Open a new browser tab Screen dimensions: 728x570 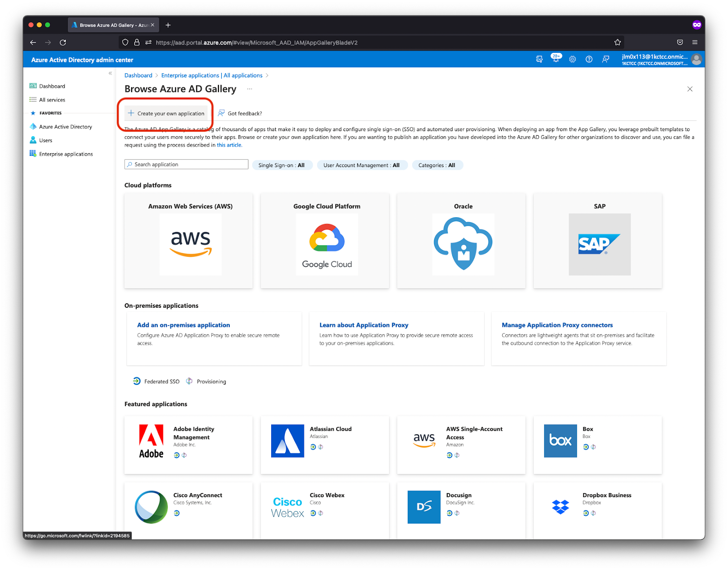click(168, 25)
